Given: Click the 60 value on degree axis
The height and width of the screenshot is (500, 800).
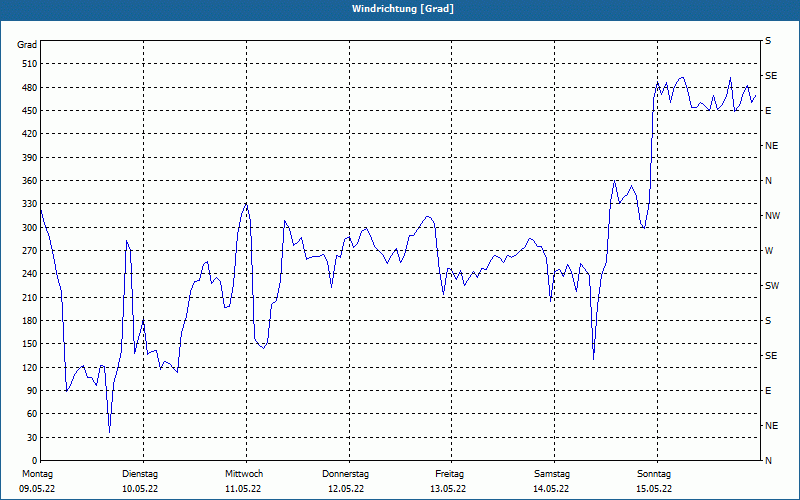Looking at the screenshot, I should click(x=32, y=414).
